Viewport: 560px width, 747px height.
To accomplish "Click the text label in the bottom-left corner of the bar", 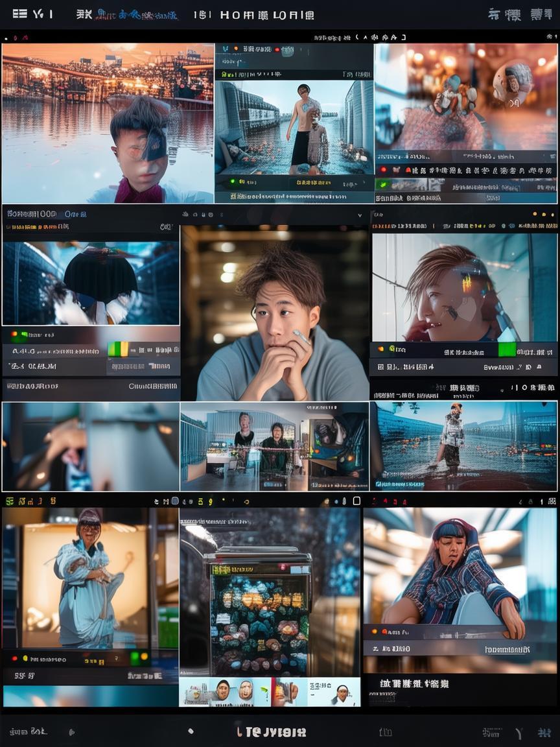I will click(x=29, y=731).
